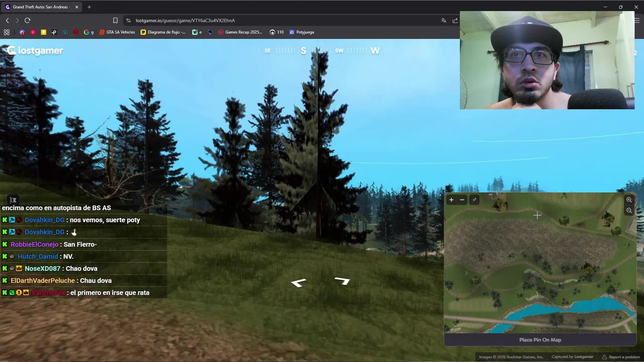Image resolution: width=644 pixels, height=362 pixels.
Task: Click the lostgamer logo
Action: pos(35,50)
